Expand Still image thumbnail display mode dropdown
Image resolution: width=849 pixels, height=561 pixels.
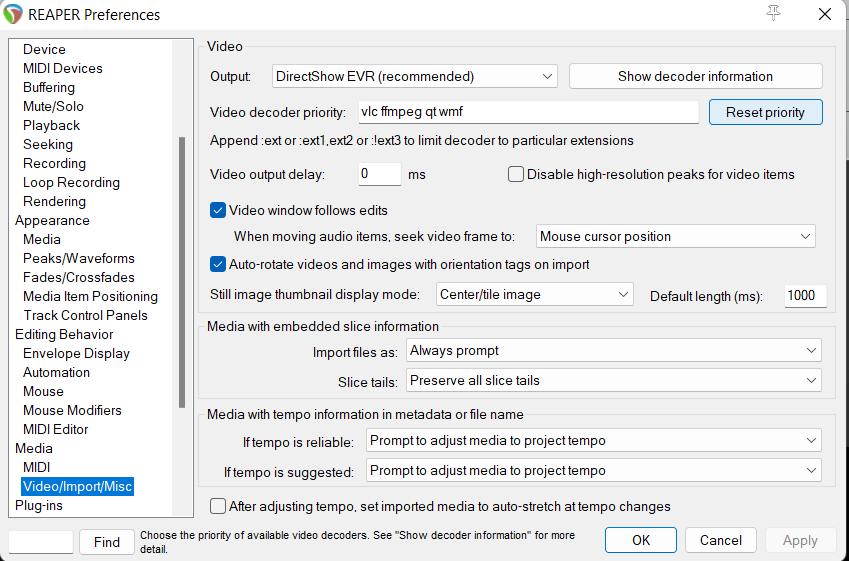click(x=535, y=295)
